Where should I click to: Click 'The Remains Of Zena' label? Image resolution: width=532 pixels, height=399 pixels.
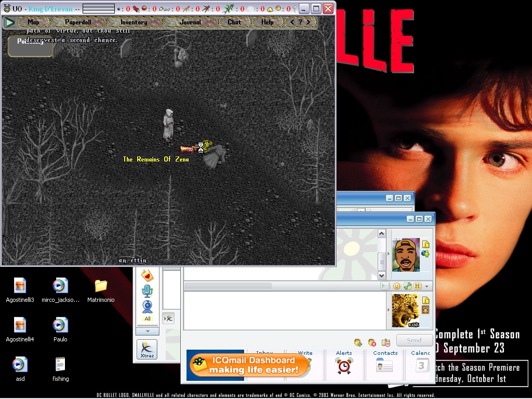tap(156, 159)
